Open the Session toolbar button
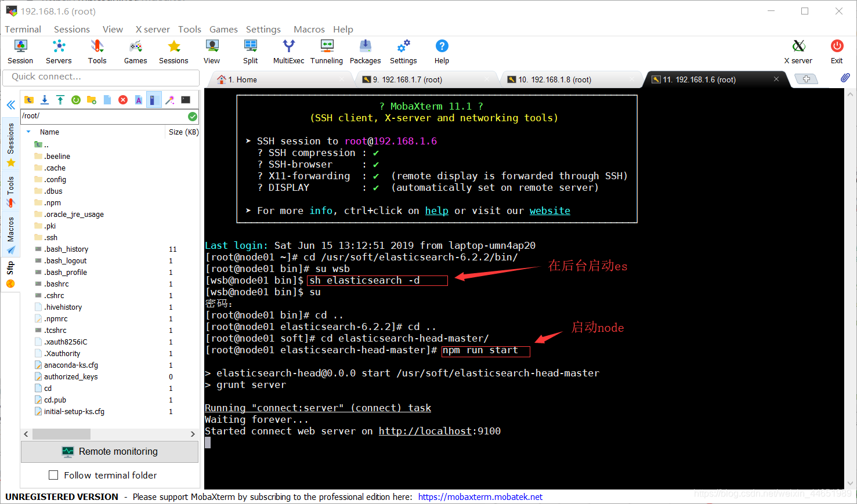This screenshot has width=857, height=504. tap(20, 52)
